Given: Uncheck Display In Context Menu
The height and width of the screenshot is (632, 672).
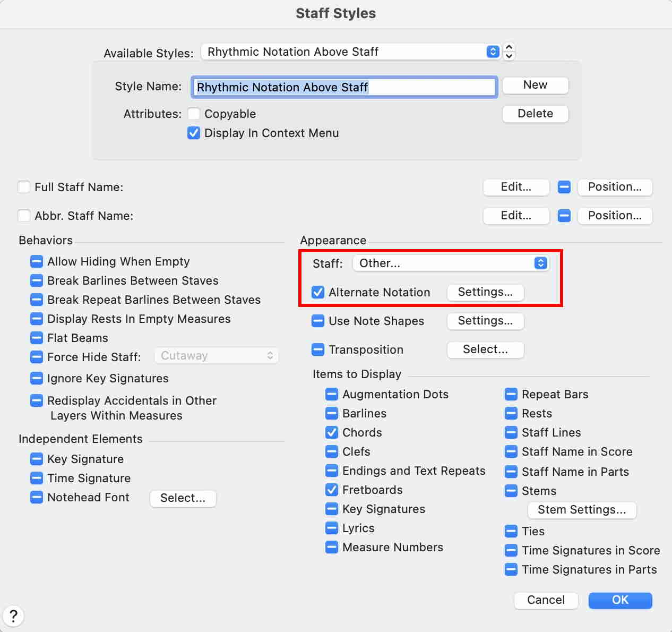Looking at the screenshot, I should pos(194,133).
